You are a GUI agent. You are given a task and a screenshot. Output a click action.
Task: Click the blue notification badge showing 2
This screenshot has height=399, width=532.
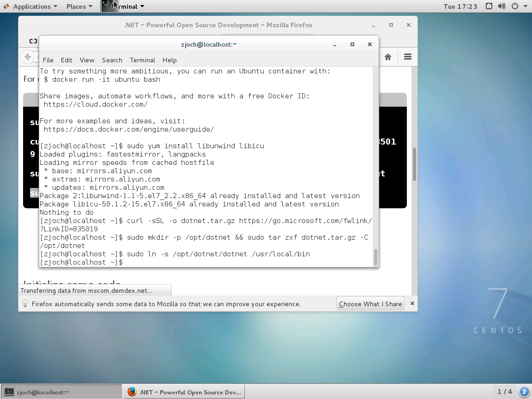pyautogui.click(x=525, y=392)
